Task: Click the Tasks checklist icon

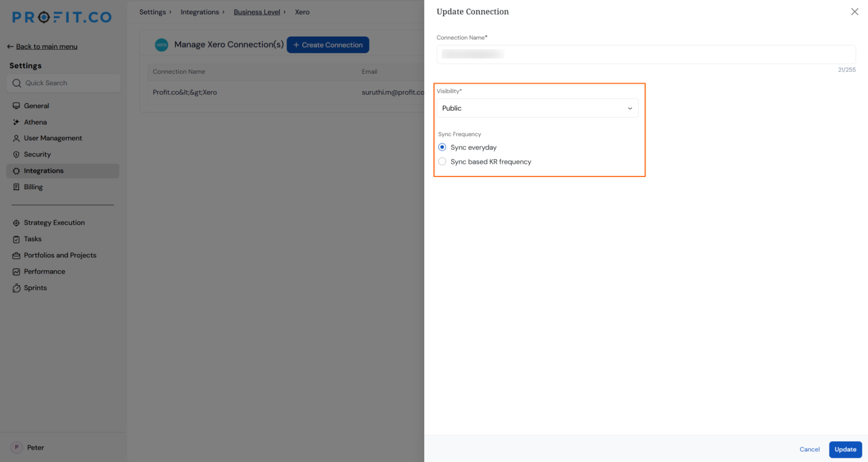Action: [16, 239]
